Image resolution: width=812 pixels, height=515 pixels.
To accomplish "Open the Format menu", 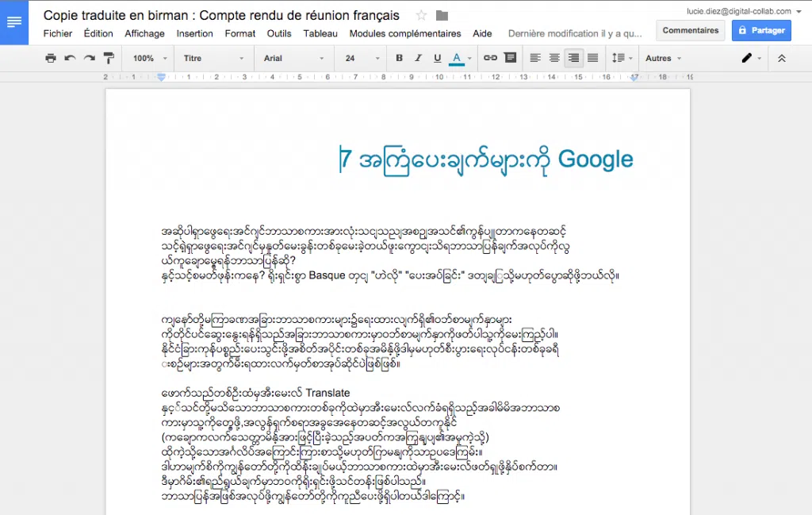I will coord(239,33).
